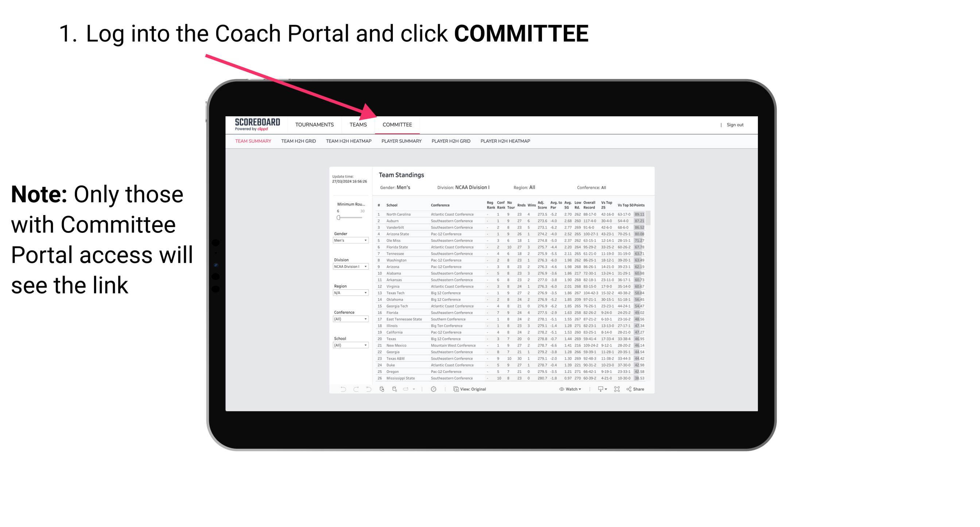
Task: Click Sign out link
Action: click(735, 125)
